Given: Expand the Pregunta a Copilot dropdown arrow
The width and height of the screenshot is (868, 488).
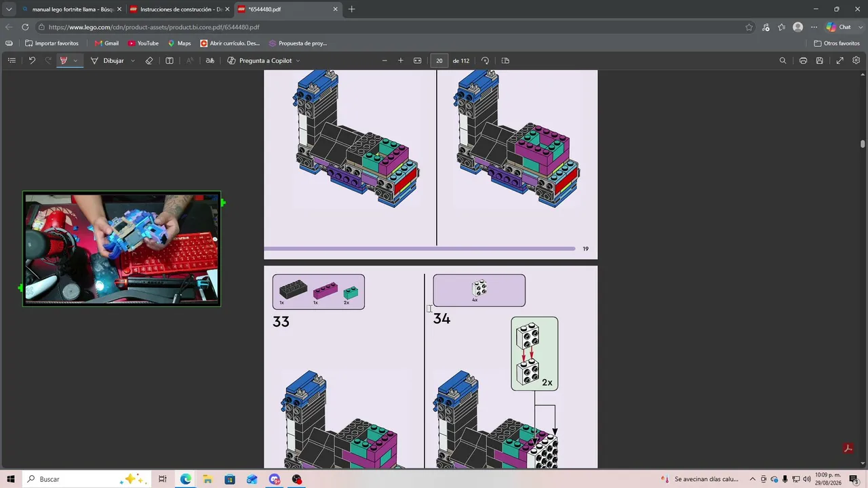Looking at the screenshot, I should click(298, 60).
